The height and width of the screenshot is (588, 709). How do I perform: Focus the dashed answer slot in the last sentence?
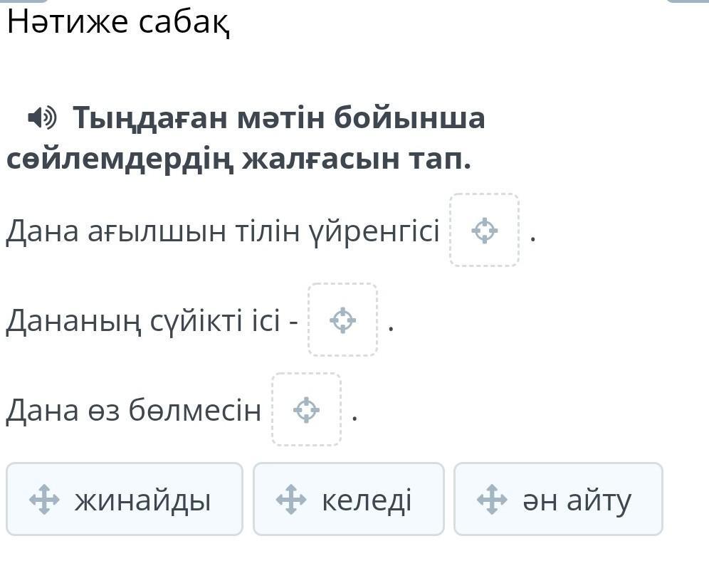pyautogui.click(x=307, y=409)
